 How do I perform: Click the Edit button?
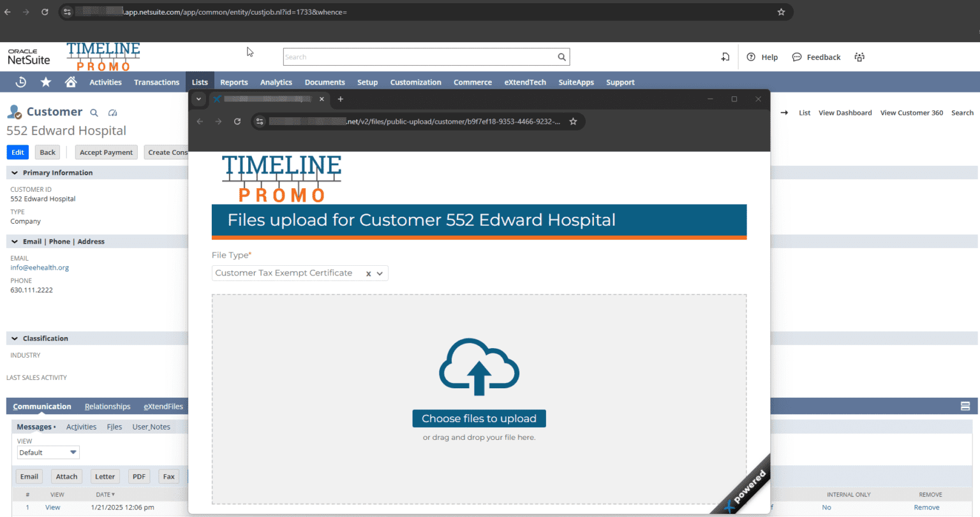(17, 152)
